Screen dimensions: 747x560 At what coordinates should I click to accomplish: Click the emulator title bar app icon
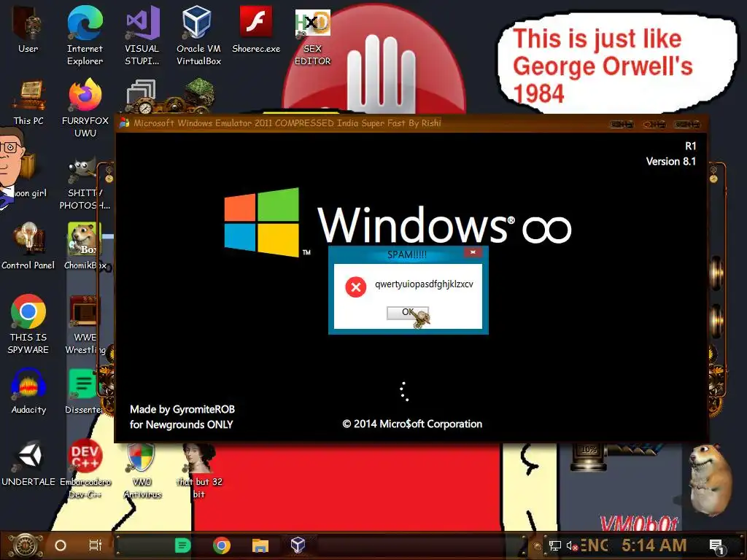pyautogui.click(x=124, y=122)
